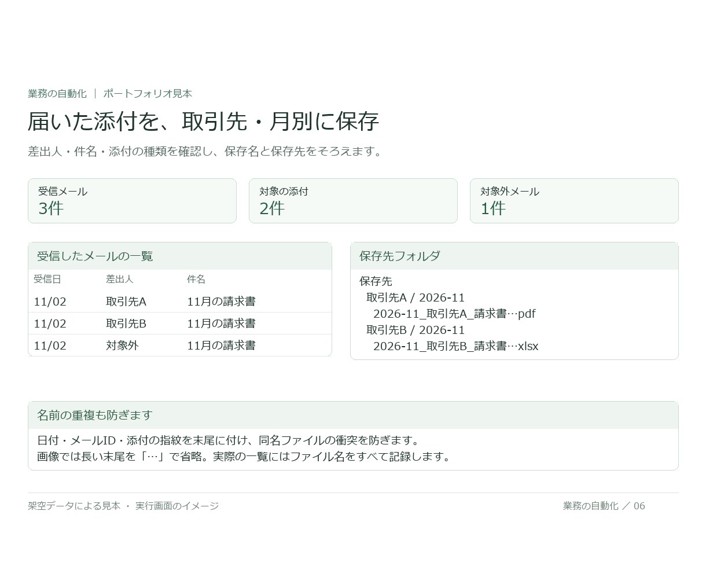This screenshot has height=588, width=706.
Task: Click 11月の請求書 in the 対象外 row
Action: pos(221,346)
